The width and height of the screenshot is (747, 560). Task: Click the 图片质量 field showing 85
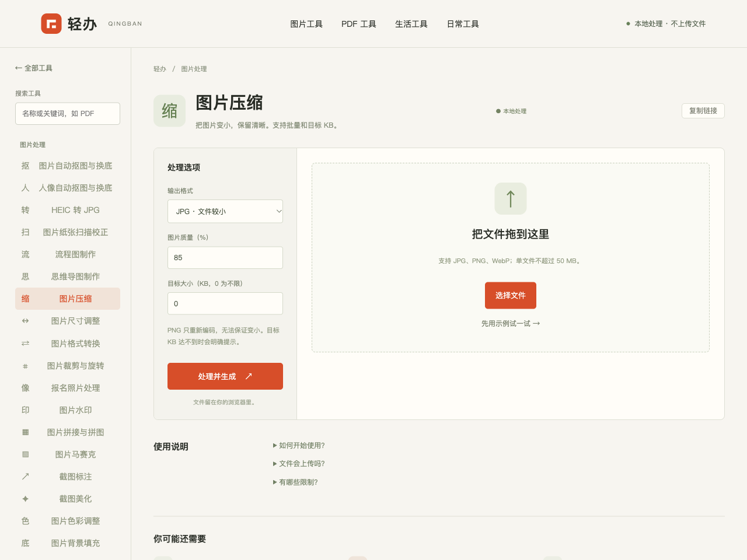click(x=225, y=258)
